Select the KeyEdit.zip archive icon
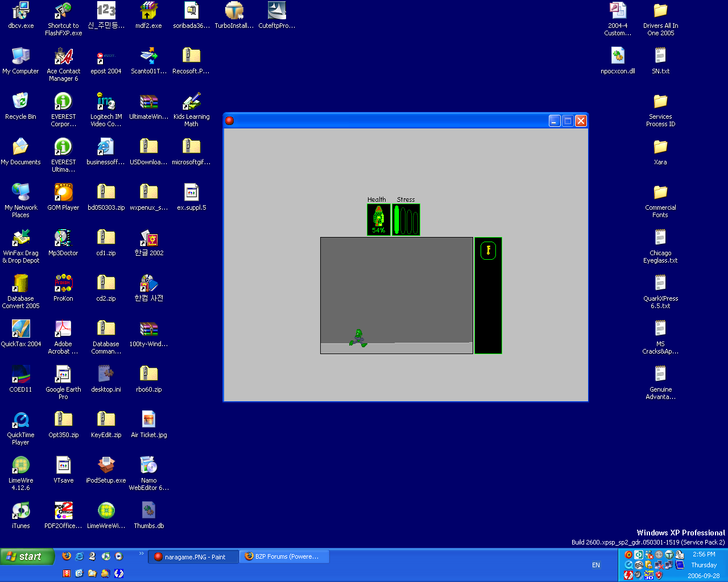The width and height of the screenshot is (728, 582). [x=106, y=425]
